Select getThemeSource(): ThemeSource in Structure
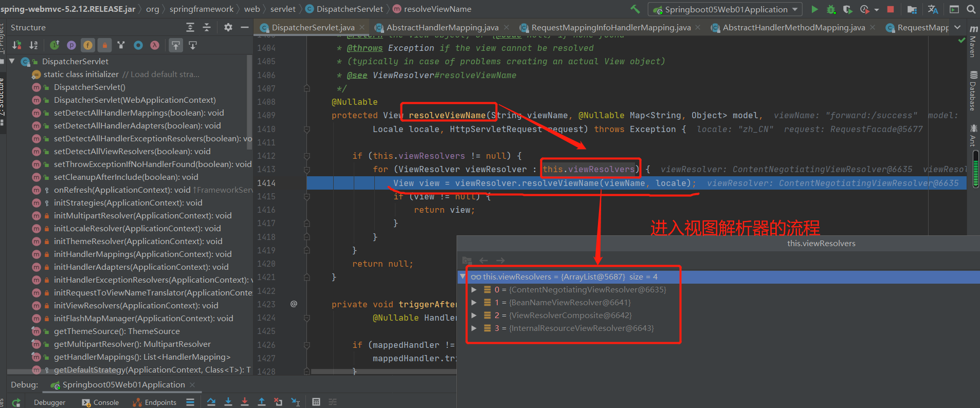Viewport: 980px width, 408px height. point(117,331)
